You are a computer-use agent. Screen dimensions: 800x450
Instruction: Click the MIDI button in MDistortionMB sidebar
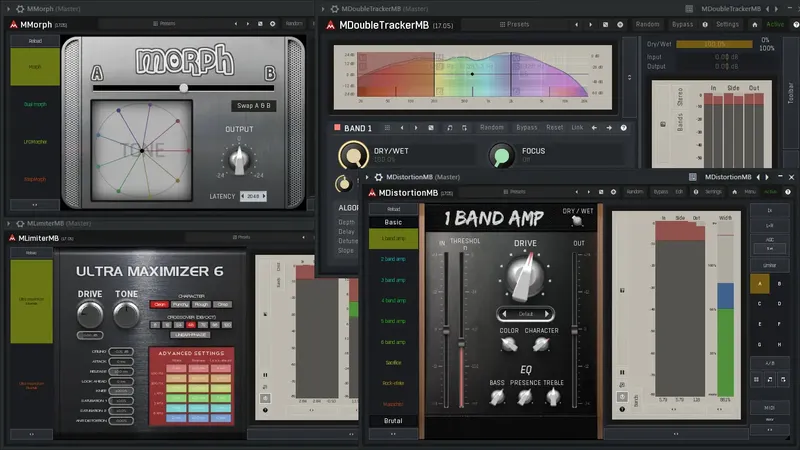click(769, 408)
